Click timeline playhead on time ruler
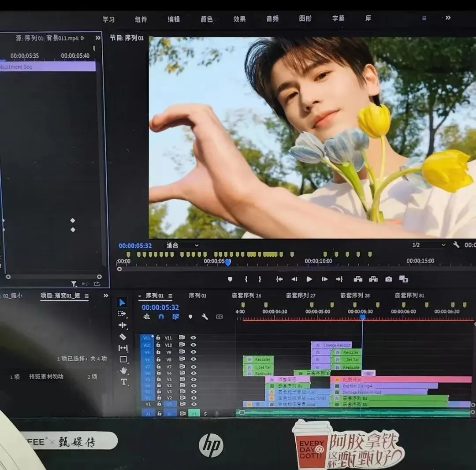 (362, 317)
